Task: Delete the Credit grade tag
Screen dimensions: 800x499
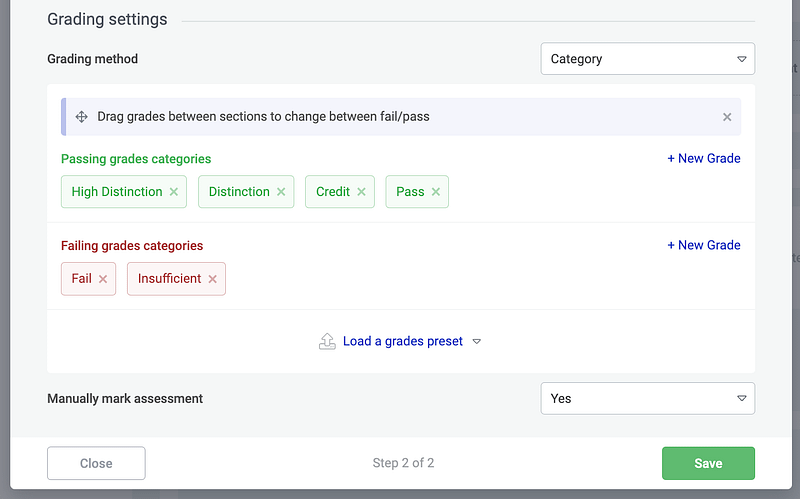Action: pos(361,192)
